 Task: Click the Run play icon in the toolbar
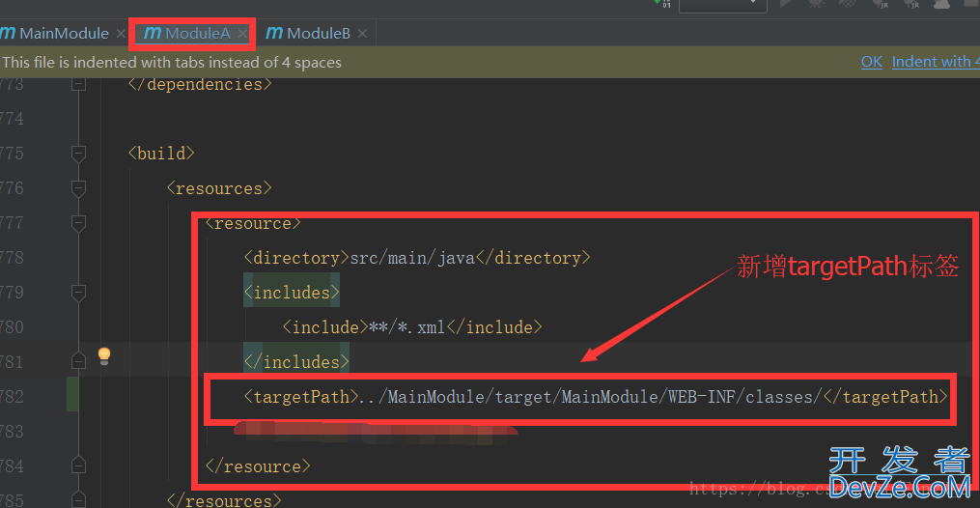786,5
